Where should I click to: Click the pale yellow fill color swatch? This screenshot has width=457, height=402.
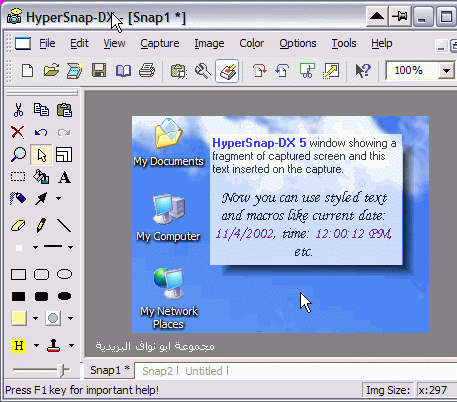pos(19,318)
